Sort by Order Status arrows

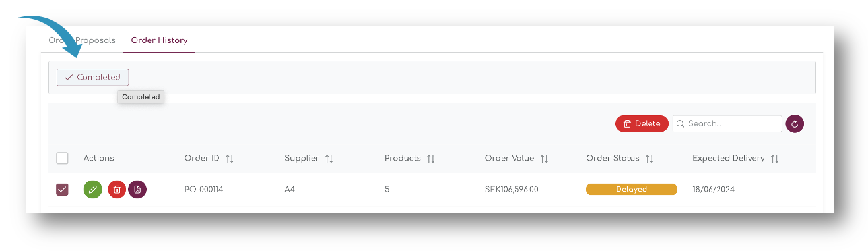coord(649,159)
